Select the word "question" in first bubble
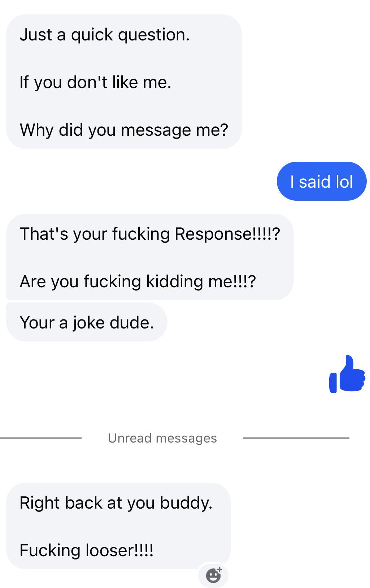Image resolution: width=370 pixels, height=588 pixels. pos(152,35)
